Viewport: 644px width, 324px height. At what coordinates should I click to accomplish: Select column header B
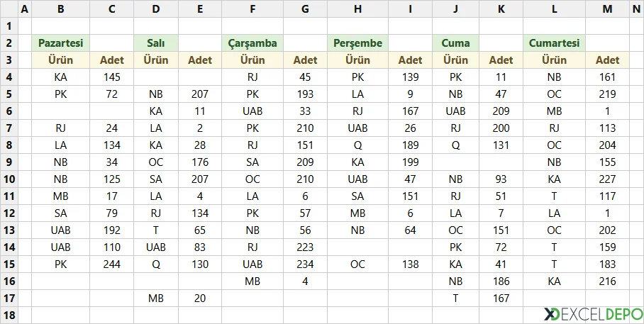point(61,9)
